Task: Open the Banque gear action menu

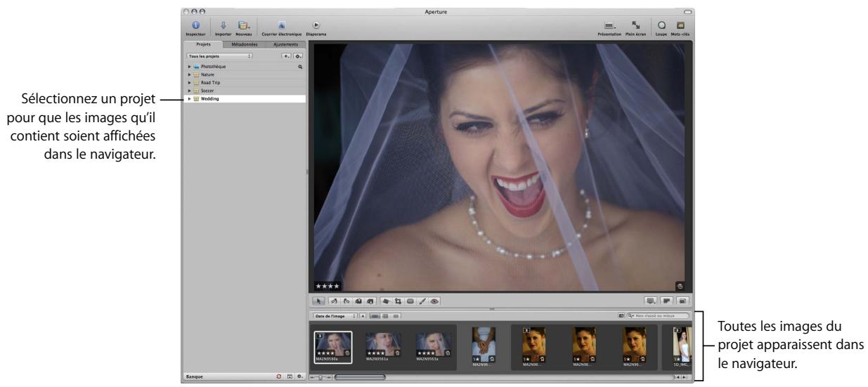Action: [x=299, y=376]
